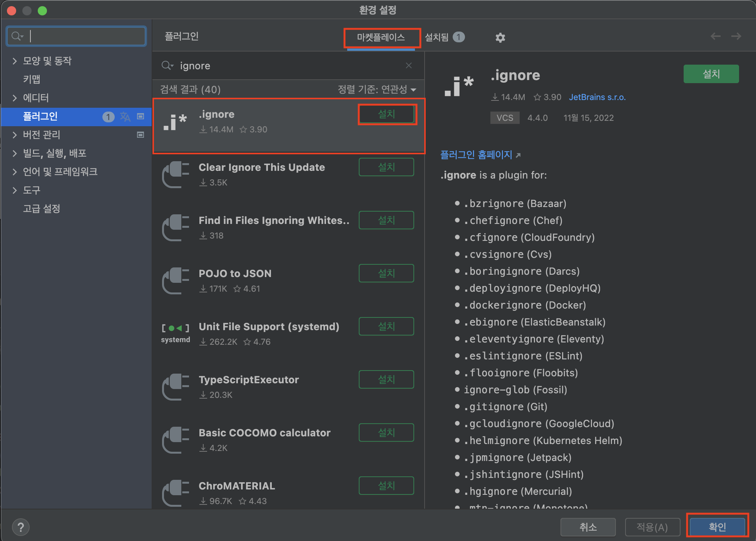Select the 마켓플레이스 tab

[x=381, y=37]
